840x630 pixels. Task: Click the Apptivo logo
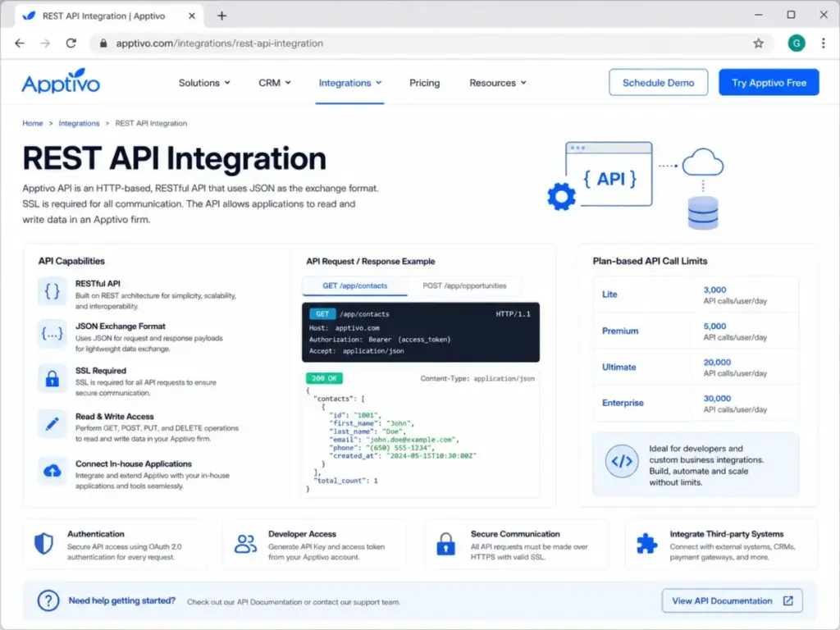coord(61,81)
